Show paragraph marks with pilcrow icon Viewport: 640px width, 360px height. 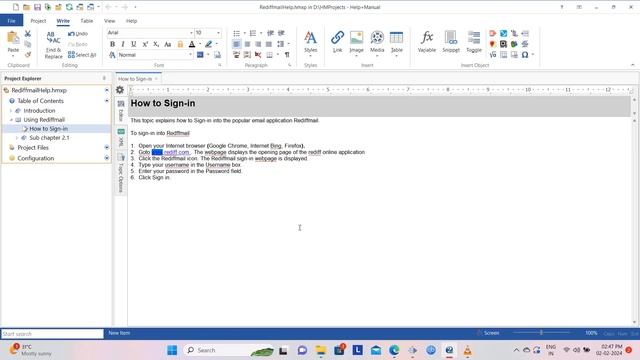coord(287,55)
